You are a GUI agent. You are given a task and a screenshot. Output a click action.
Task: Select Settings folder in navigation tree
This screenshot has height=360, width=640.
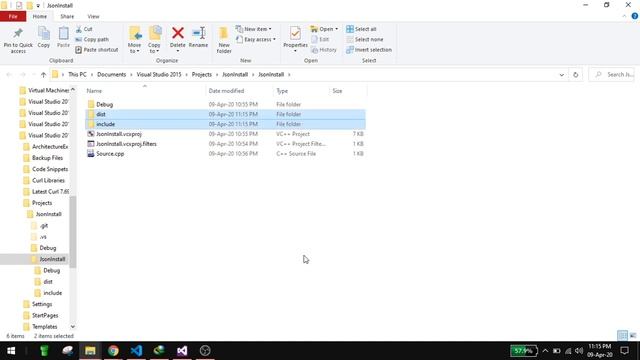(38, 304)
